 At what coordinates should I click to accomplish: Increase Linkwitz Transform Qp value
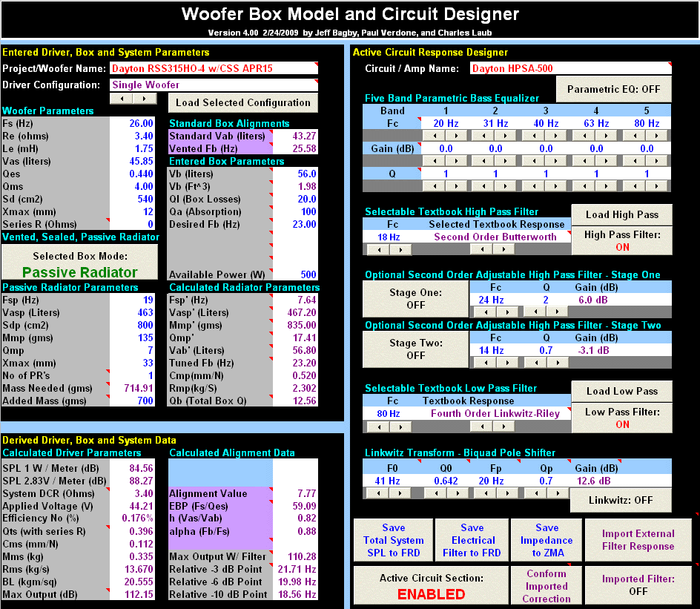coord(558,493)
